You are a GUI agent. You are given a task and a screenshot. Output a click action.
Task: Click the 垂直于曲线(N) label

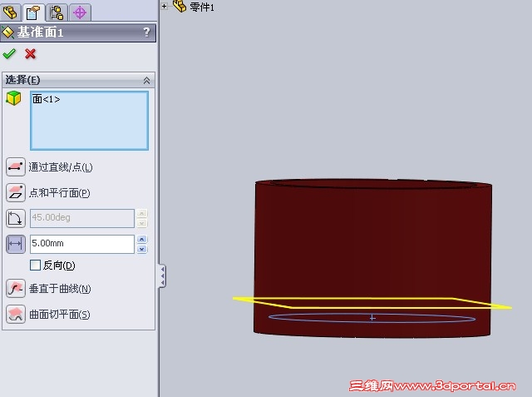(60, 289)
